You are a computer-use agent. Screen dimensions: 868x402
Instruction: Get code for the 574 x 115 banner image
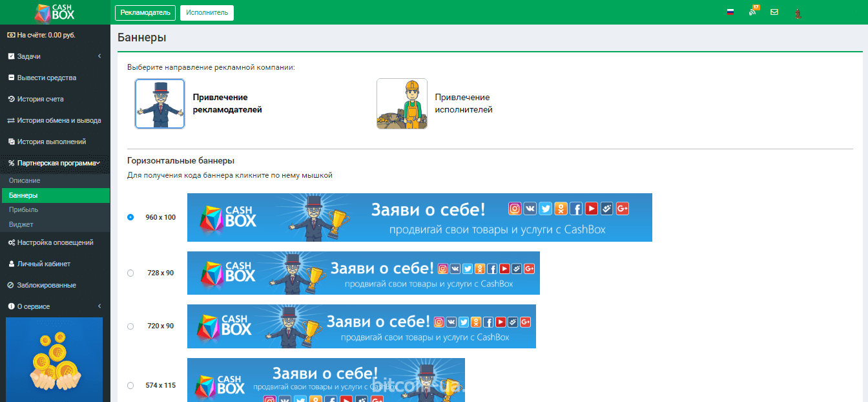326,380
